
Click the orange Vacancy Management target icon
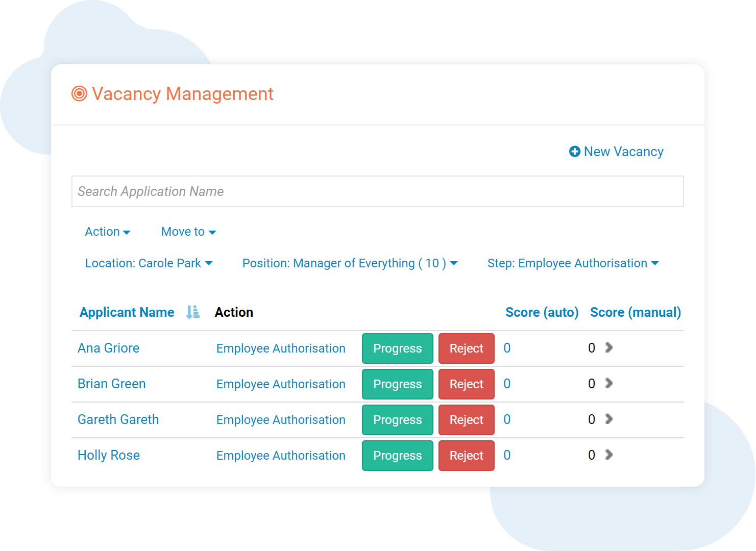[79, 94]
